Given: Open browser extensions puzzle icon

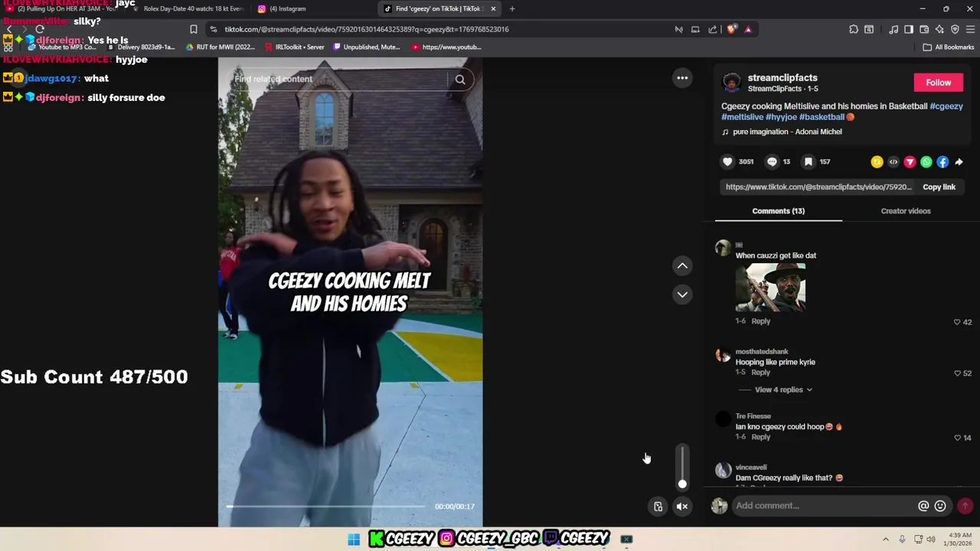Looking at the screenshot, I should (854, 29).
